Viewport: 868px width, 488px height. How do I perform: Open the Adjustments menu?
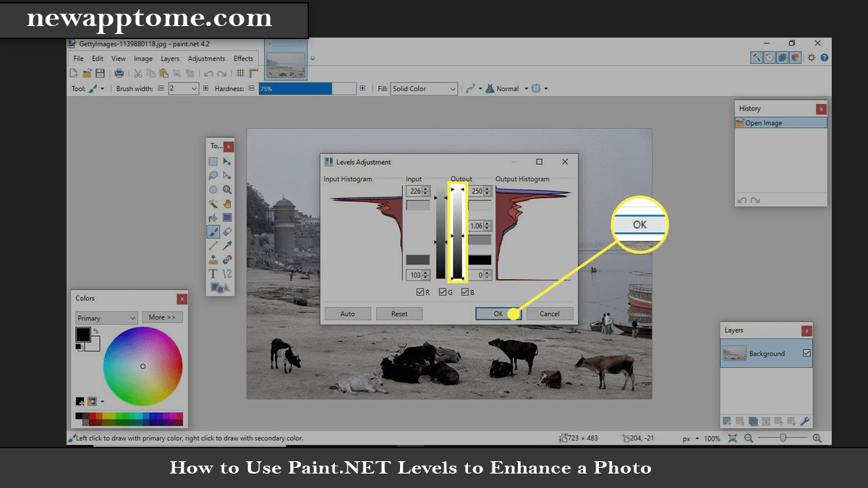coord(206,59)
